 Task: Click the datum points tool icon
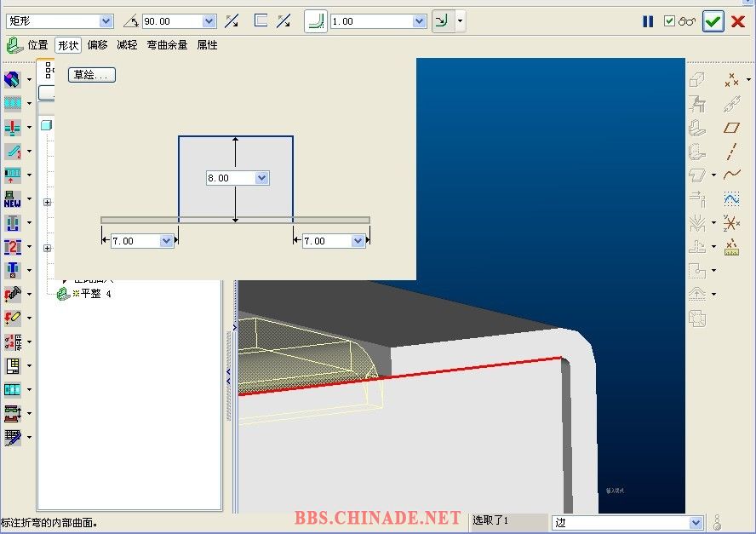click(730, 80)
